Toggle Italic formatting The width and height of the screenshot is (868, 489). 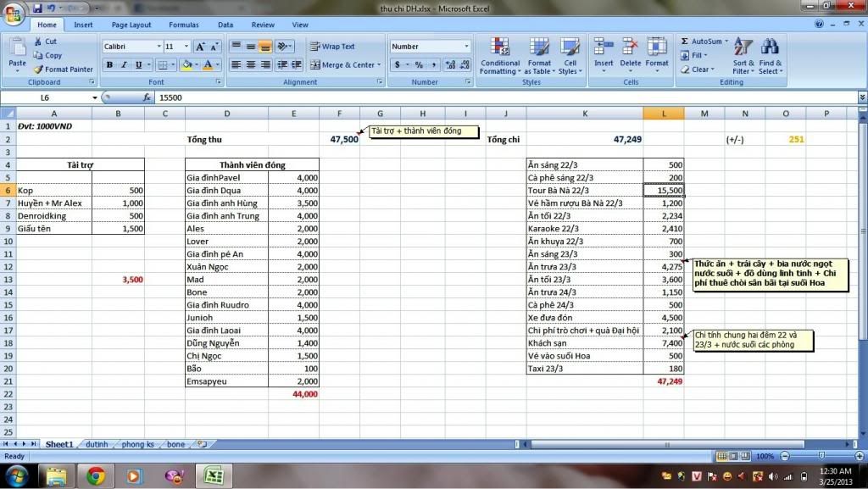124,65
